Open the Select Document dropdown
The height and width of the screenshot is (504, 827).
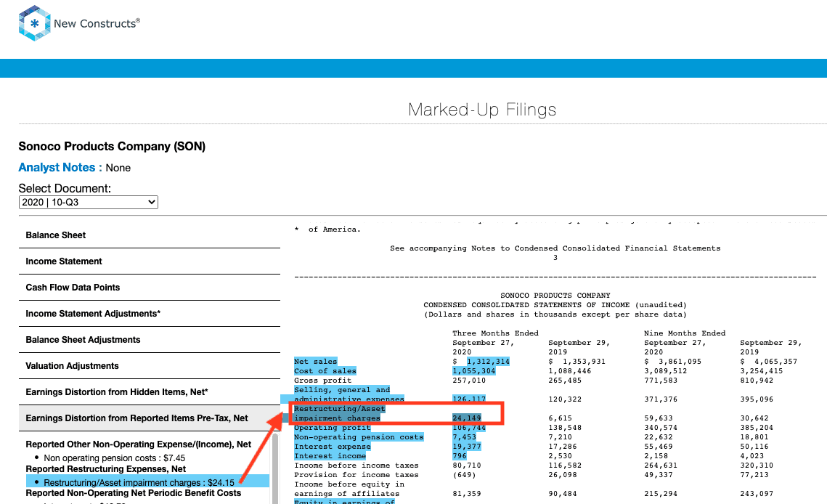pyautogui.click(x=88, y=202)
